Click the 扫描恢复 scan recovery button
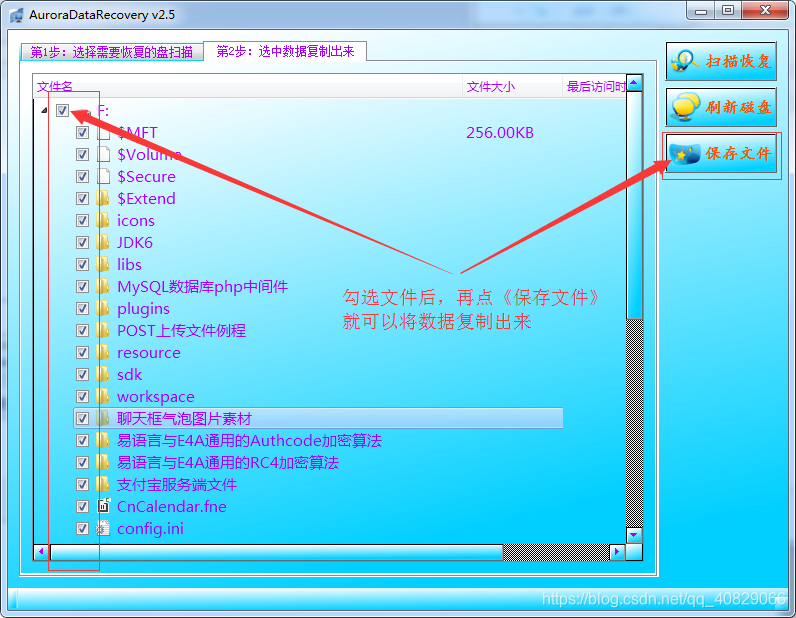The height and width of the screenshot is (618, 796). pyautogui.click(x=721, y=61)
